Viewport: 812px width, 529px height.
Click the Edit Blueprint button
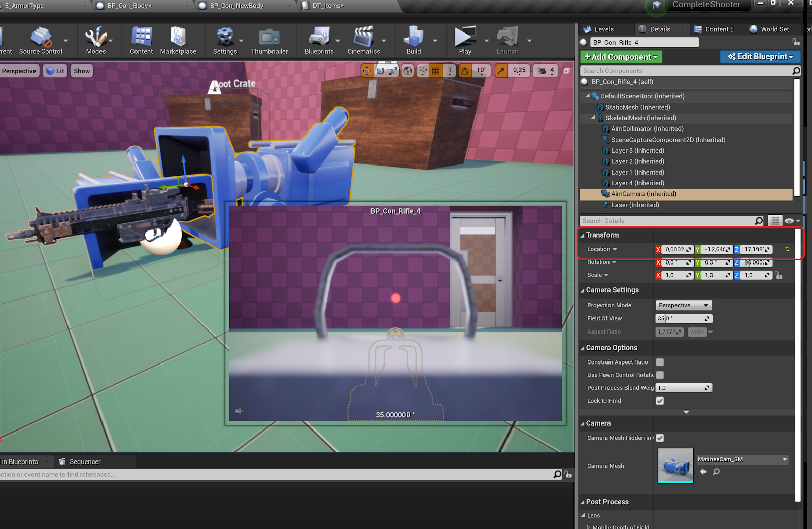pyautogui.click(x=760, y=57)
